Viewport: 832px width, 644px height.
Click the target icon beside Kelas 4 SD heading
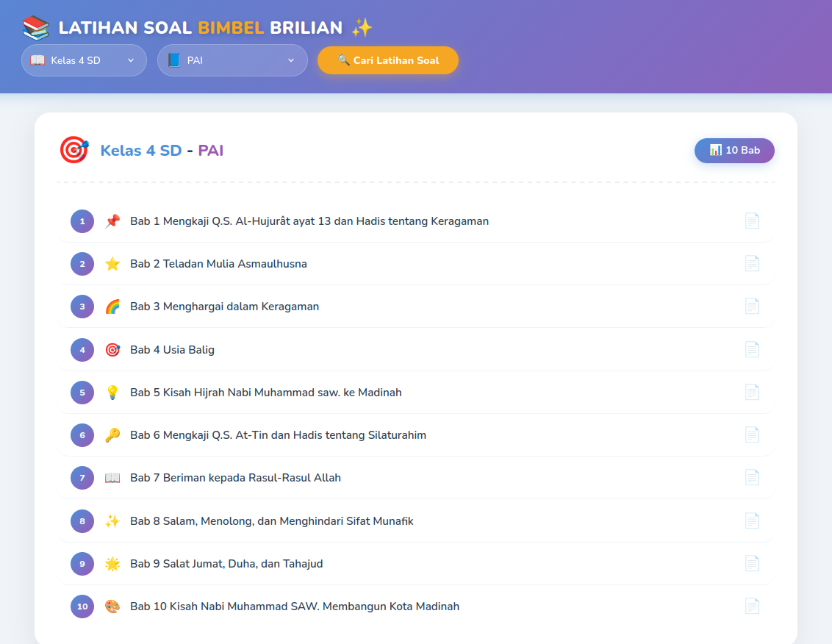tap(74, 150)
